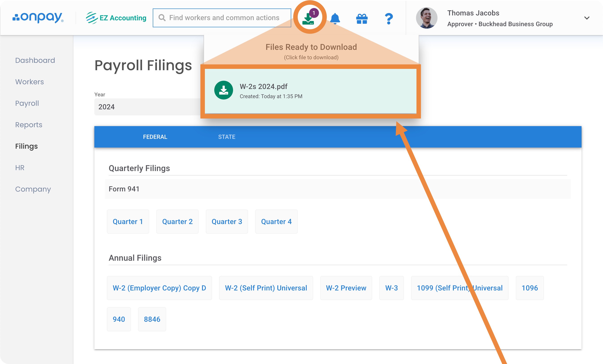Click the Quarter 3 filing button

[x=227, y=221]
